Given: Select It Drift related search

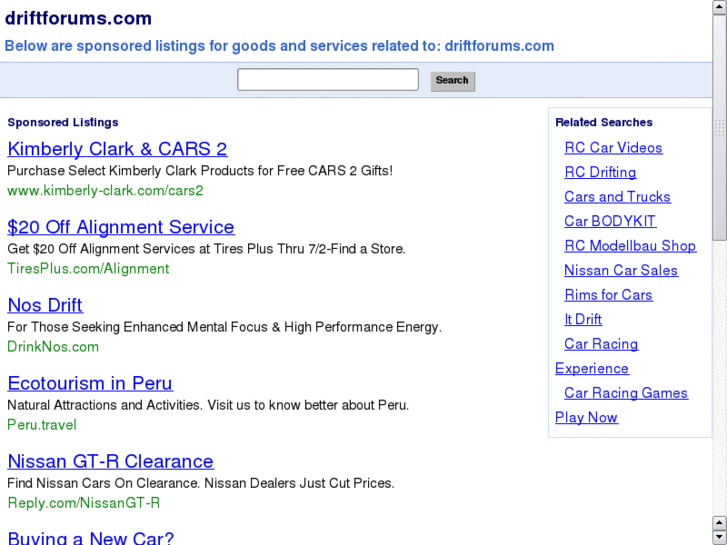Looking at the screenshot, I should [x=583, y=320].
